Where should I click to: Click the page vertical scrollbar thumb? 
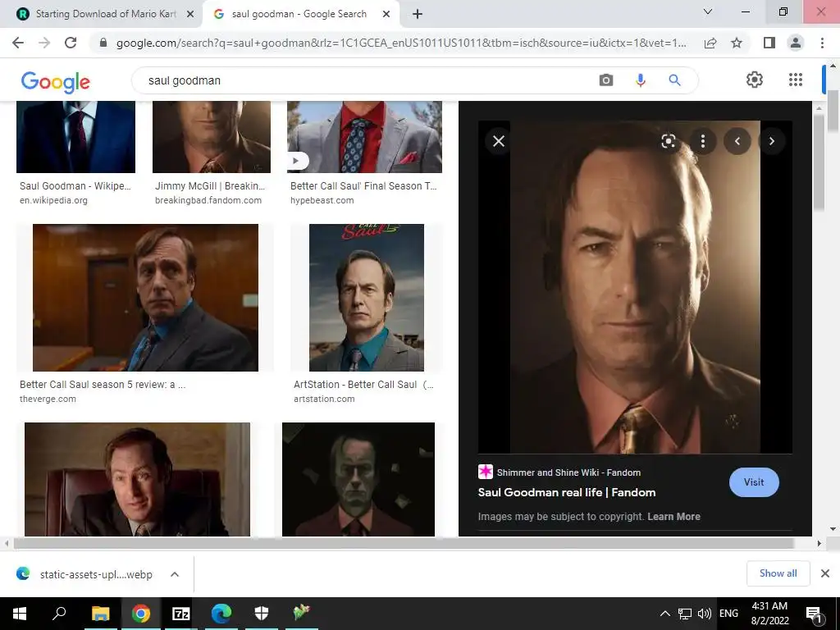pyautogui.click(x=833, y=111)
